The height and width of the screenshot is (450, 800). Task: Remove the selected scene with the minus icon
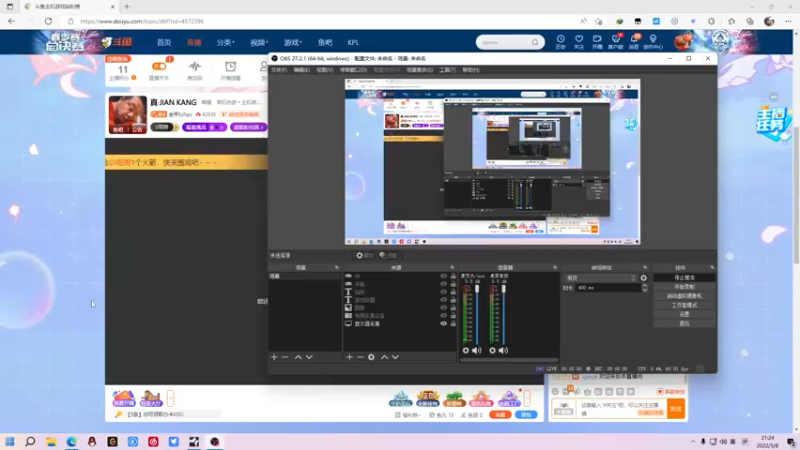[x=285, y=357]
